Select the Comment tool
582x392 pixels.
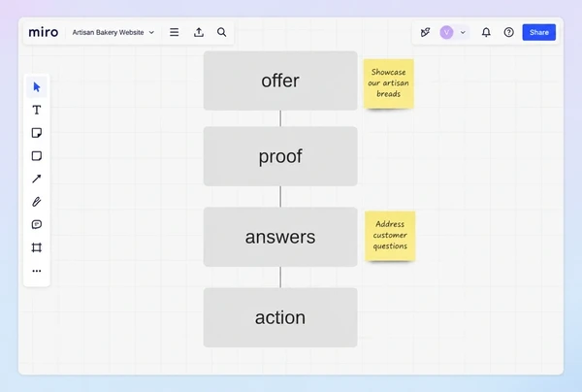coord(37,224)
